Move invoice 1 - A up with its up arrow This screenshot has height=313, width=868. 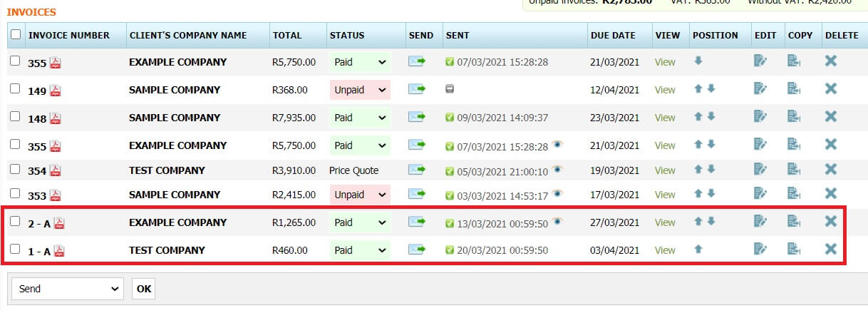tap(698, 250)
